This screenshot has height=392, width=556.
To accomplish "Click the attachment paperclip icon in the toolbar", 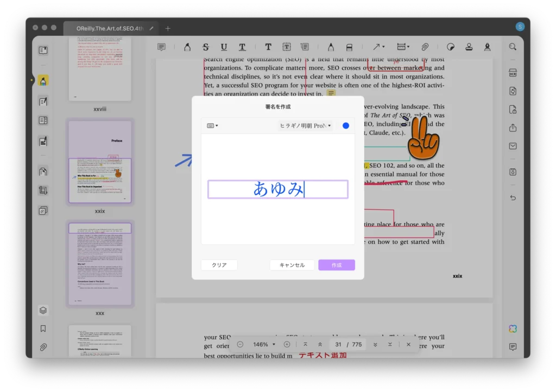I will pos(425,47).
